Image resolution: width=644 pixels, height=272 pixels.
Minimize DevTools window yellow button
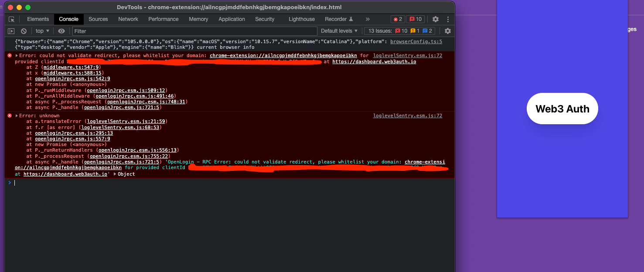pyautogui.click(x=19, y=7)
